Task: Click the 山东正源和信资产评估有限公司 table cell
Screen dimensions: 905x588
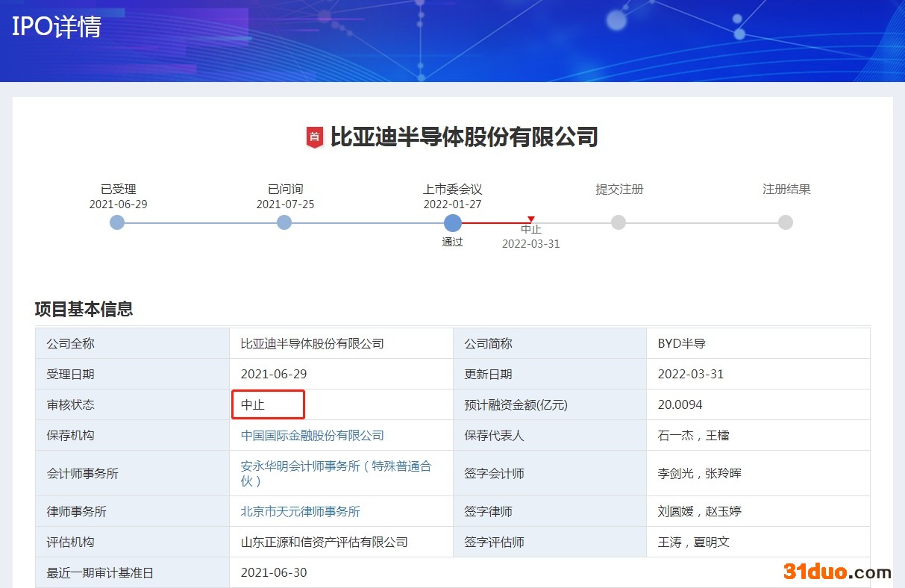Action: tap(324, 542)
